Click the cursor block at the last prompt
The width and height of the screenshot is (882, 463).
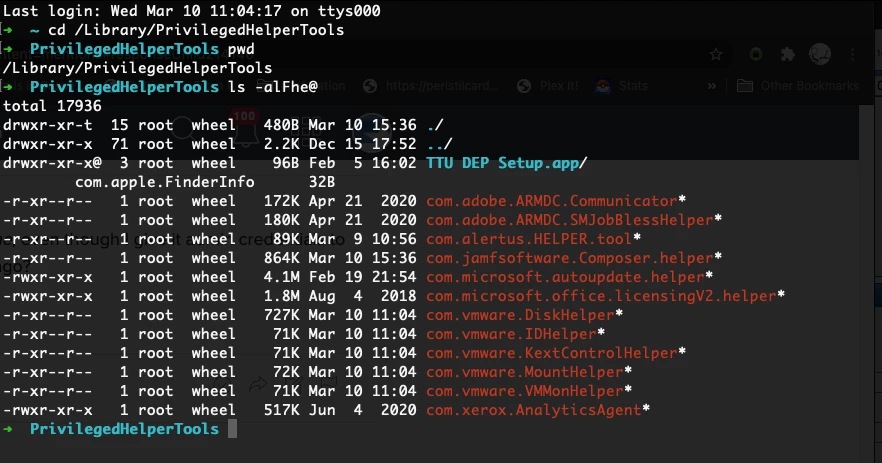(232, 429)
